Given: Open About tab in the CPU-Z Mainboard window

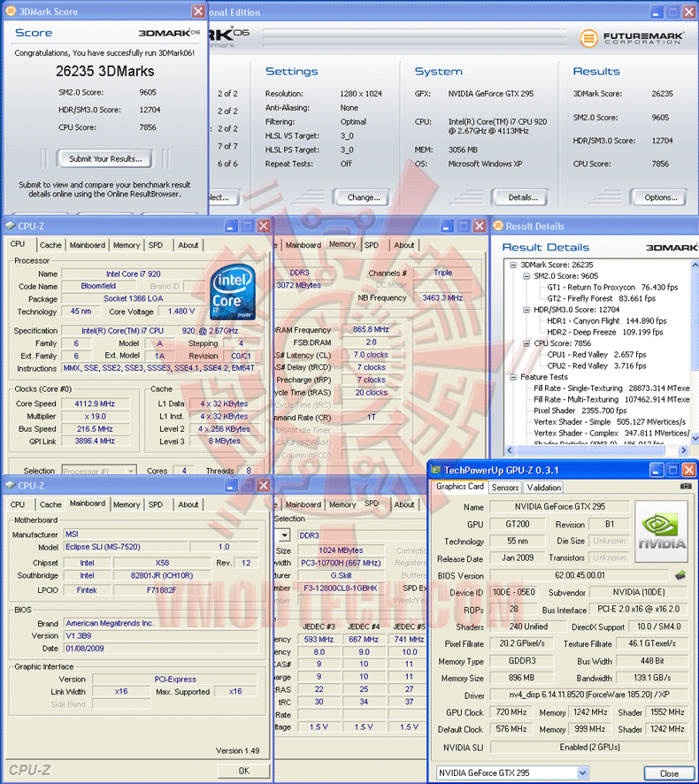Looking at the screenshot, I should [188, 504].
